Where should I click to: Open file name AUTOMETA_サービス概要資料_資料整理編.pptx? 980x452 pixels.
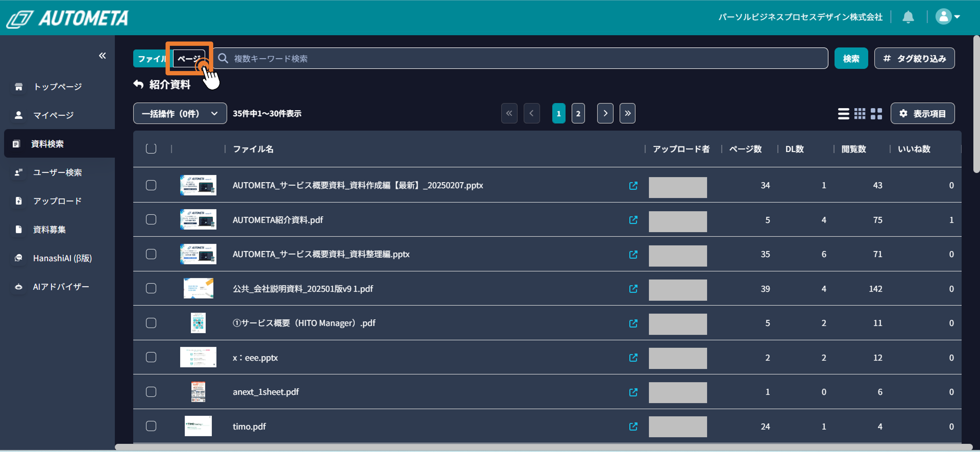click(321, 254)
